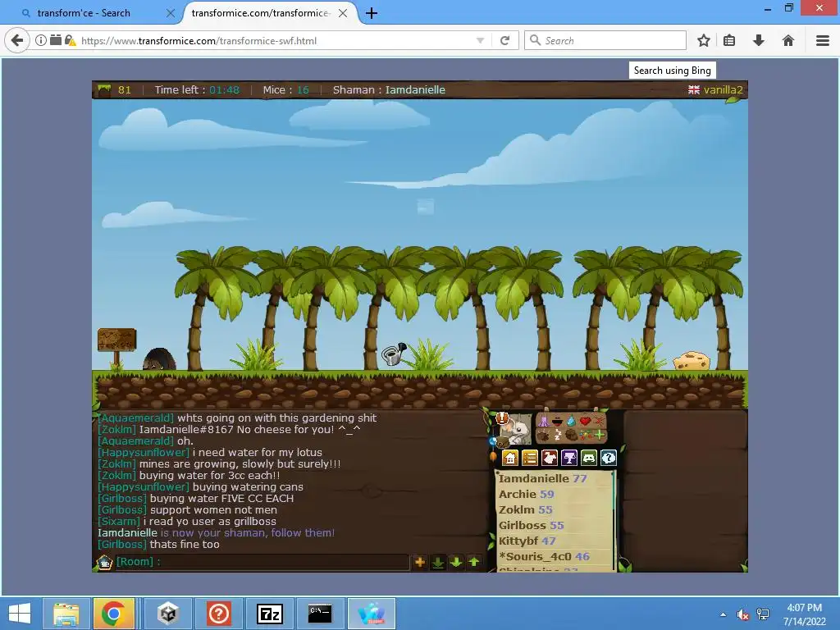Open the downloads arrow
This screenshot has height=630, width=840.
pos(759,40)
